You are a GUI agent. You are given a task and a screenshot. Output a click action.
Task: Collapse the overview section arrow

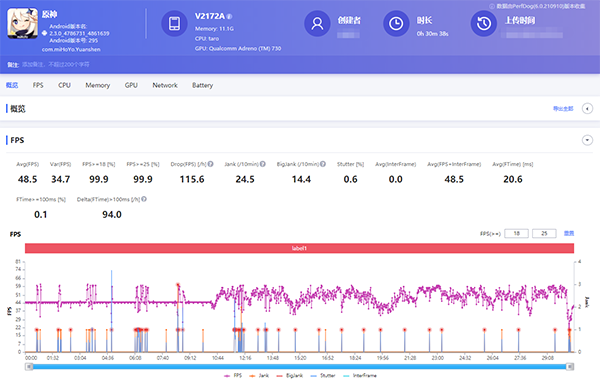(587, 109)
